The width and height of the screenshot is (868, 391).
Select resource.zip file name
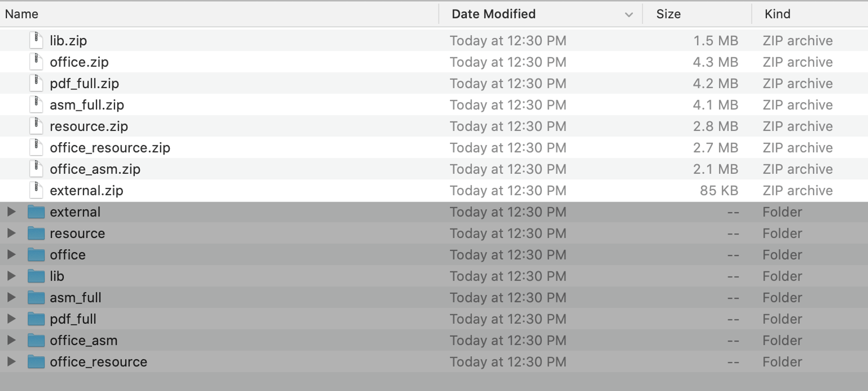click(89, 126)
